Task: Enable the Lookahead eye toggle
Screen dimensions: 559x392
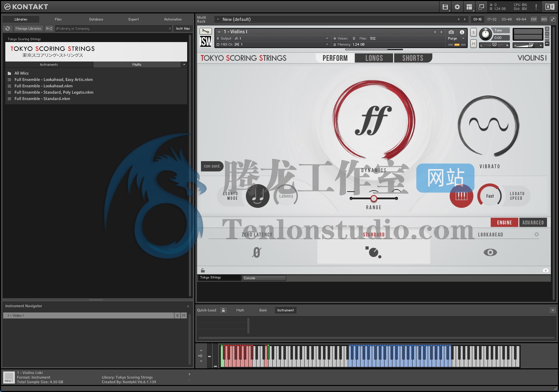Action: pos(490,252)
